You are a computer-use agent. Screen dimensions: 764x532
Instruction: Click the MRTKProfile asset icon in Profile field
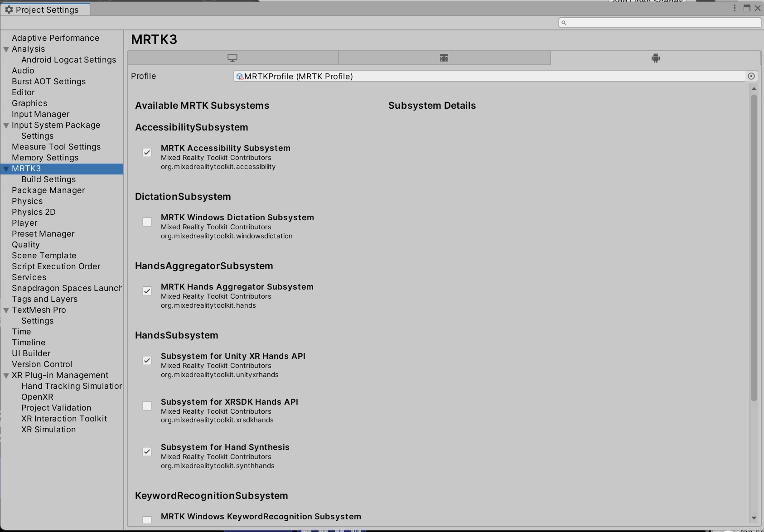tap(240, 77)
